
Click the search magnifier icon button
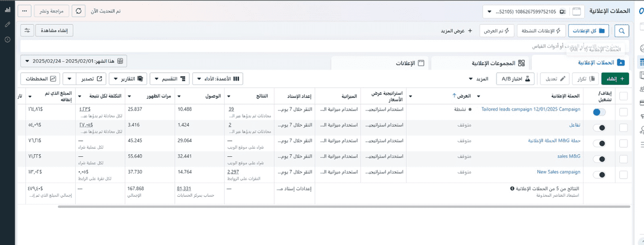(x=623, y=31)
